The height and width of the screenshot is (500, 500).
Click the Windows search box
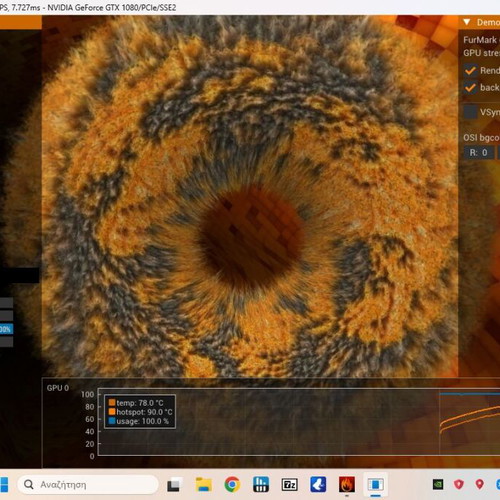[88, 484]
